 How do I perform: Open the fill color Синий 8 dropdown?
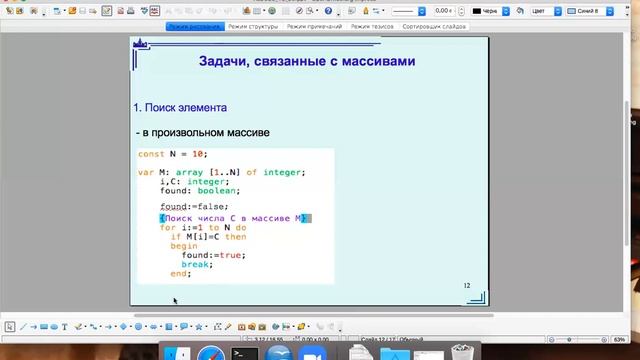(x=610, y=11)
